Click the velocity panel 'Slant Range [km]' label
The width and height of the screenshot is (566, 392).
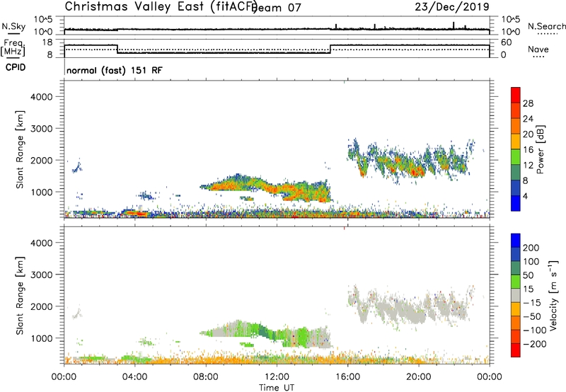pos(20,296)
